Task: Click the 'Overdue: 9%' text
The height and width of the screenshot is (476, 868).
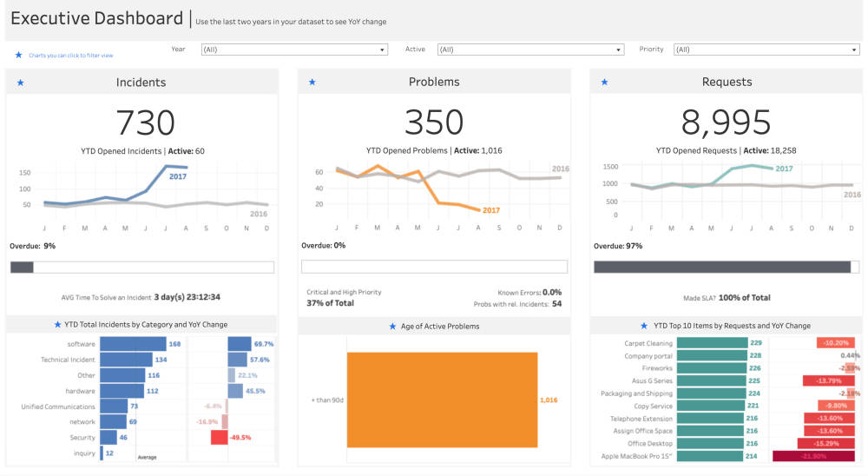Action: click(33, 246)
